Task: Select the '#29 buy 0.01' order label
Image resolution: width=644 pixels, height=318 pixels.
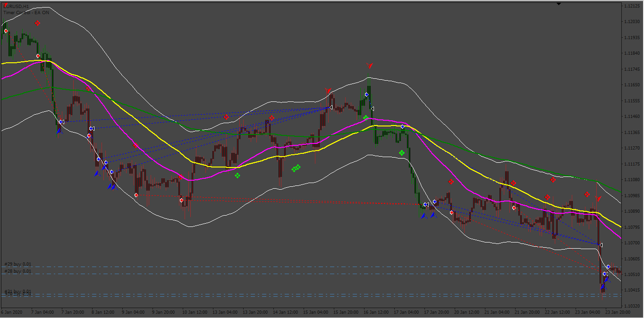Action: point(17,264)
